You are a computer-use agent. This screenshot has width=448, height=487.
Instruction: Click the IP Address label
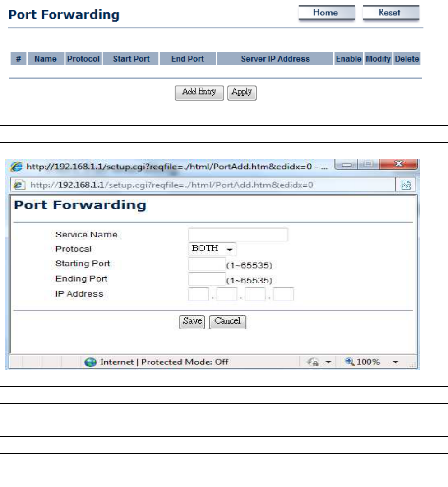click(x=79, y=294)
